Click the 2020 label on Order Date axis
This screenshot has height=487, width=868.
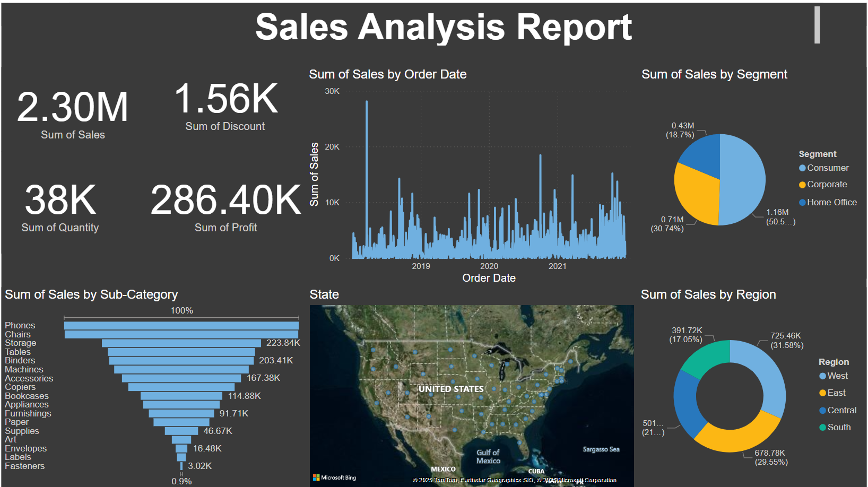point(489,266)
